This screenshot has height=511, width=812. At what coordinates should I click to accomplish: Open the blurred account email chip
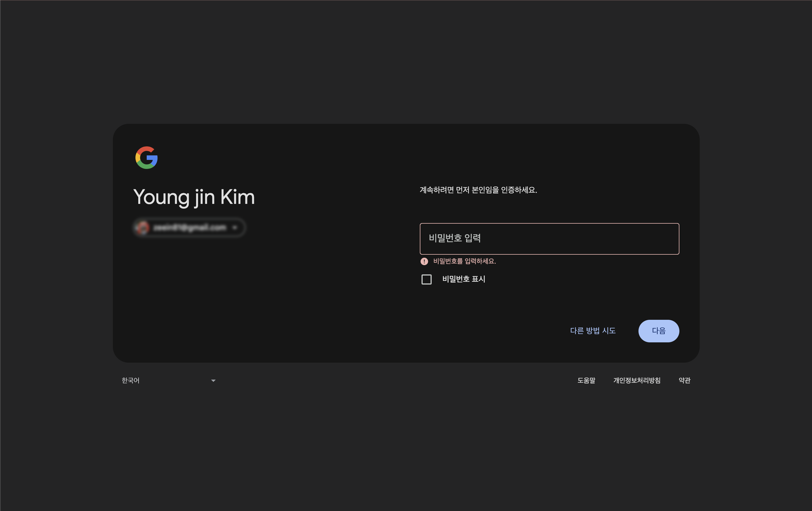tap(190, 228)
